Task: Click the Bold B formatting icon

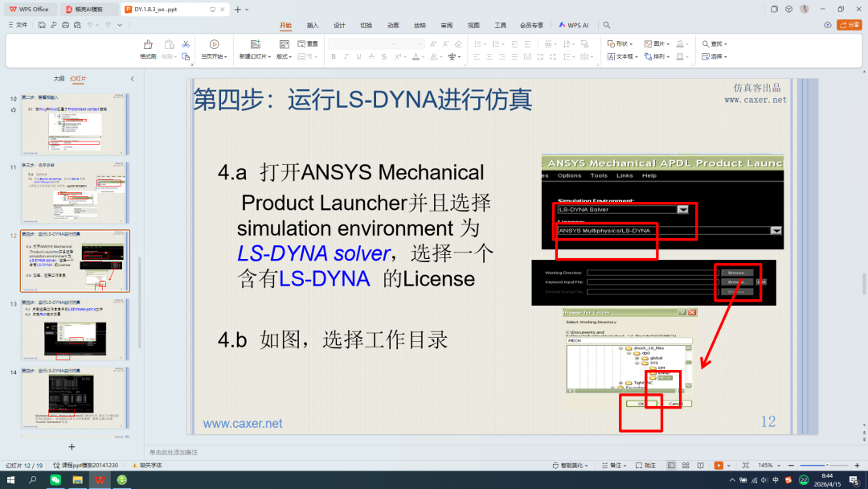Action: coord(334,56)
